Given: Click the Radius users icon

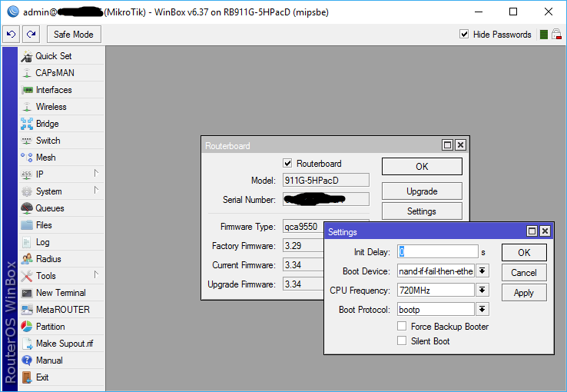Looking at the screenshot, I should tap(27, 259).
